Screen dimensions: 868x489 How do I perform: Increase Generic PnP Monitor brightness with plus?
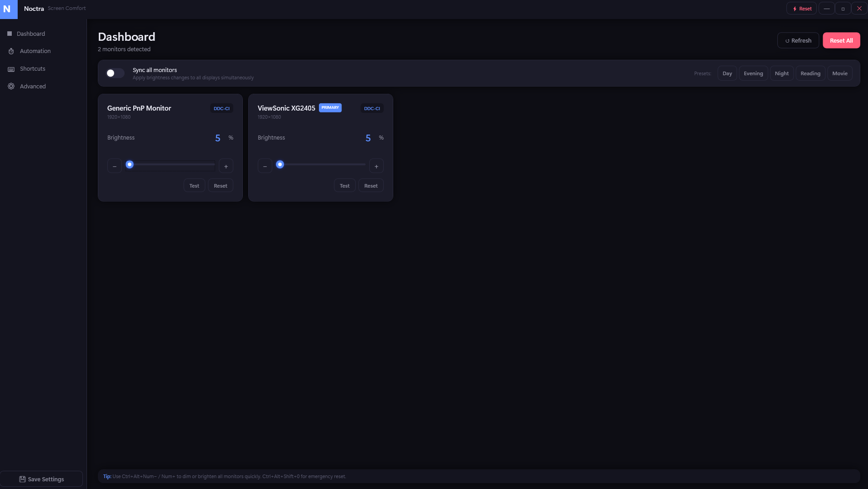tap(226, 166)
